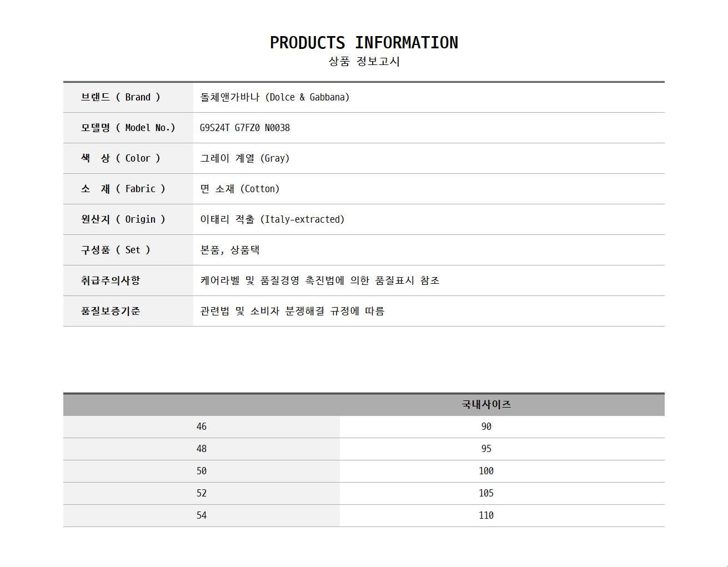Image resolution: width=728 pixels, height=567 pixels.
Task: Select the Gray color value text
Action: [245, 158]
